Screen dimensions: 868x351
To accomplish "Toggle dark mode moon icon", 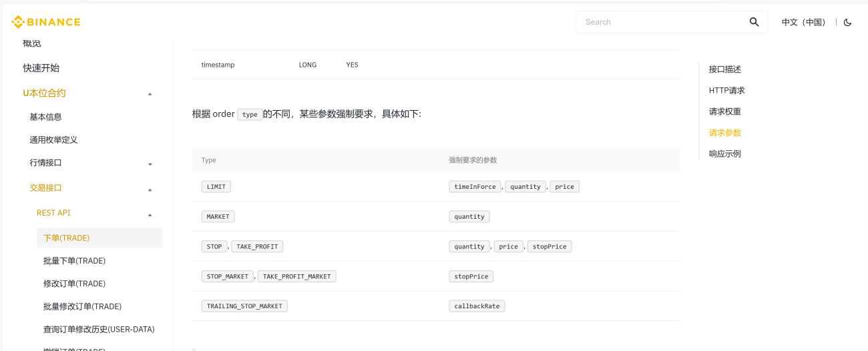I will (847, 22).
